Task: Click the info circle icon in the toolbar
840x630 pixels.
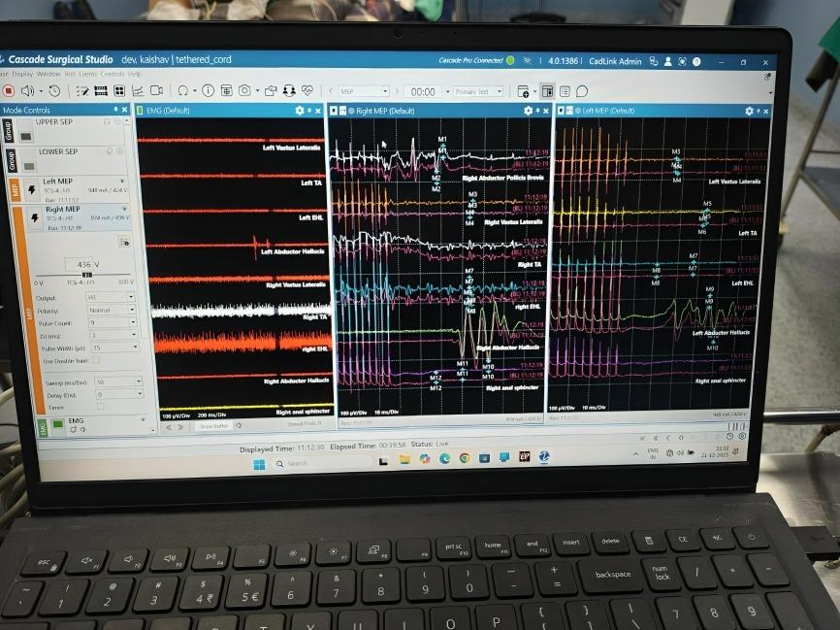Action: coord(208,90)
